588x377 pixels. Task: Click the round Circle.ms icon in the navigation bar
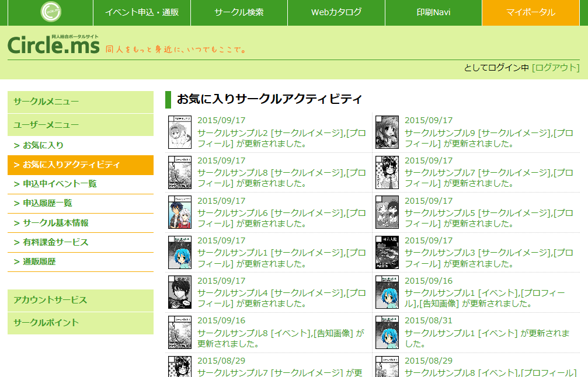coord(51,12)
